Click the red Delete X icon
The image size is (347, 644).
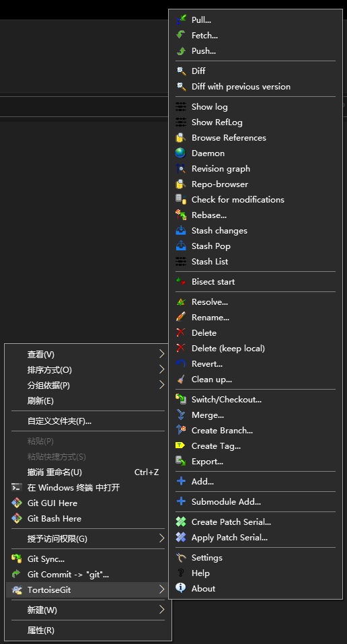(x=181, y=332)
